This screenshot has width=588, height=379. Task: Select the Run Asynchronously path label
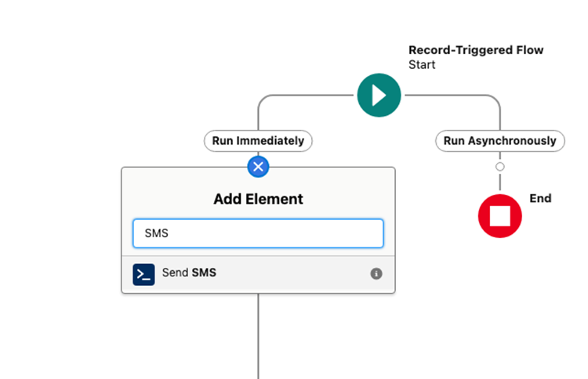tap(500, 141)
